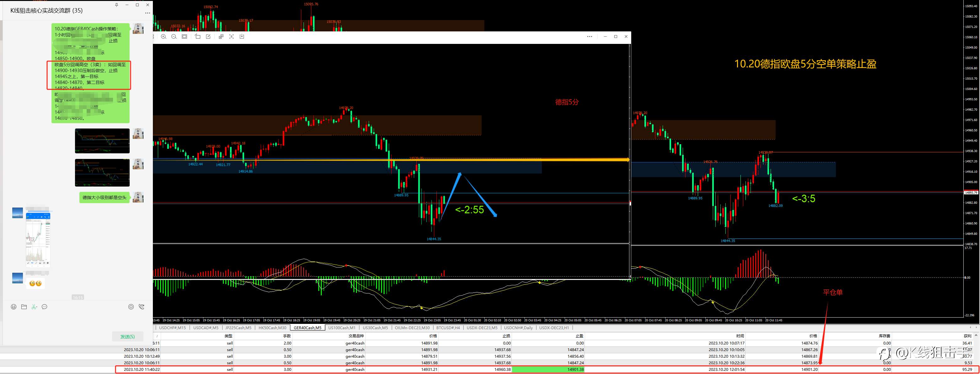Fit image to original size in viewer
The height and width of the screenshot is (374, 980).
[x=185, y=36]
